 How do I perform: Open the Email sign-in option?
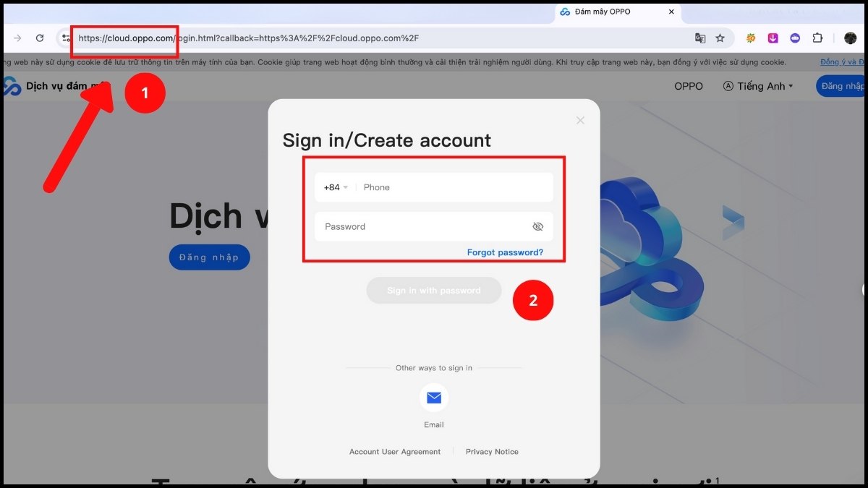coord(433,397)
